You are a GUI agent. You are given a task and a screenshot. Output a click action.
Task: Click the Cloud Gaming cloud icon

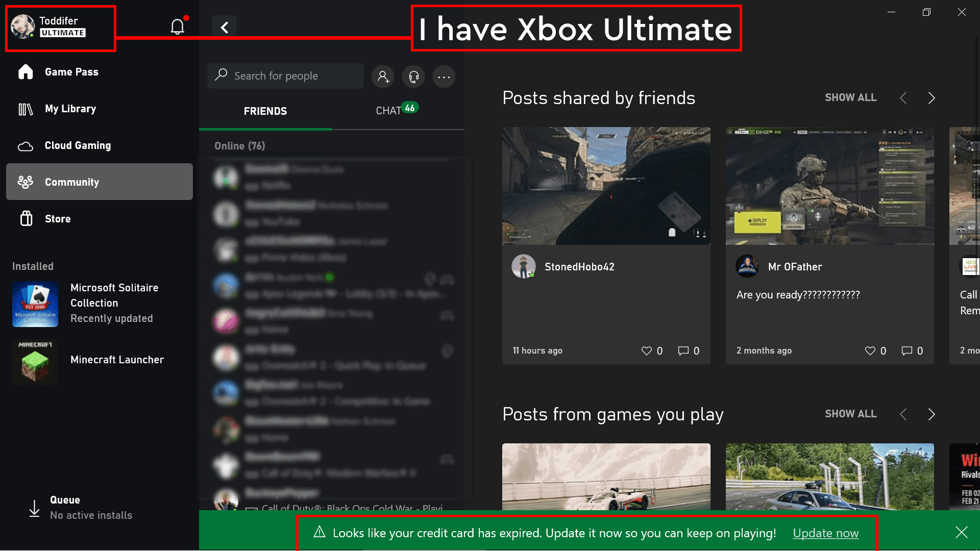(x=26, y=146)
